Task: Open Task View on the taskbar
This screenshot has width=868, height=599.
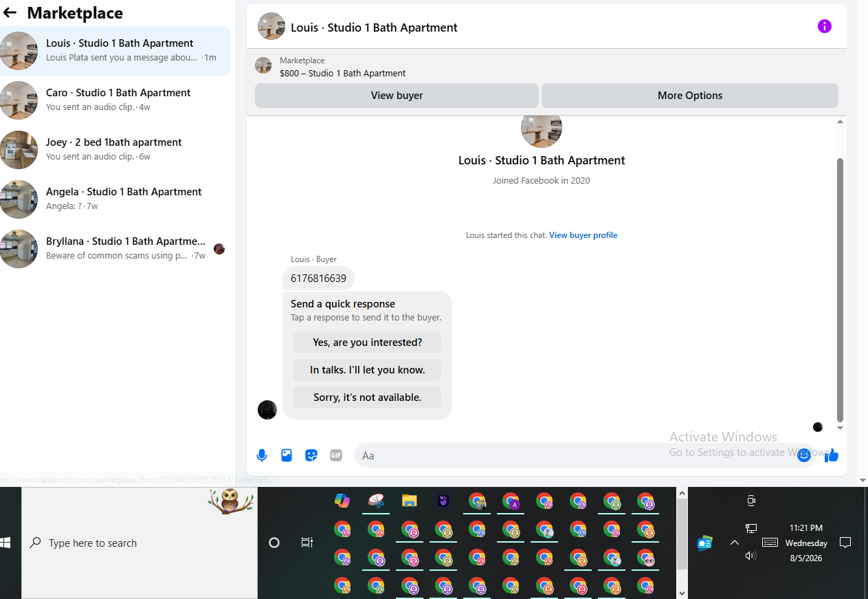Action: [307, 543]
